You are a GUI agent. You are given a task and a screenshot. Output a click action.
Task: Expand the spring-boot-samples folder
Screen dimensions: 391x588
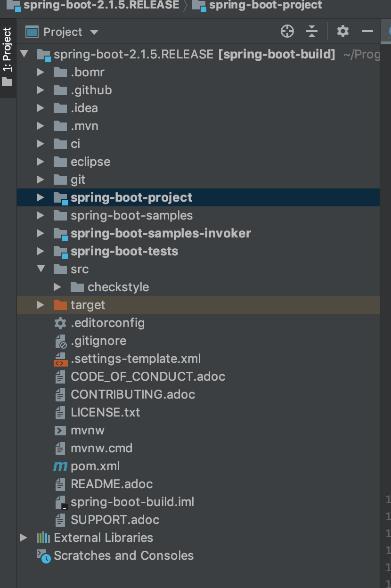(x=41, y=215)
